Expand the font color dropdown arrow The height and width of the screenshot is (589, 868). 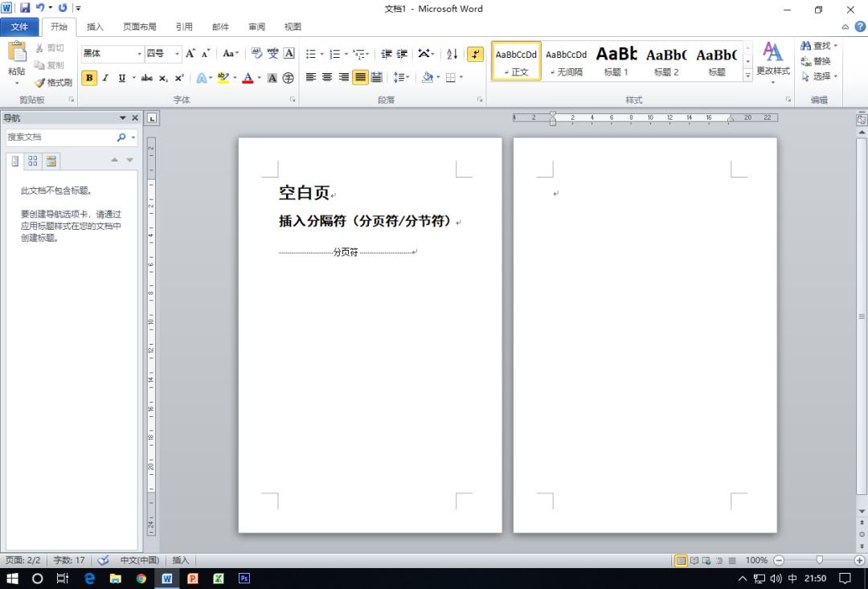point(259,78)
